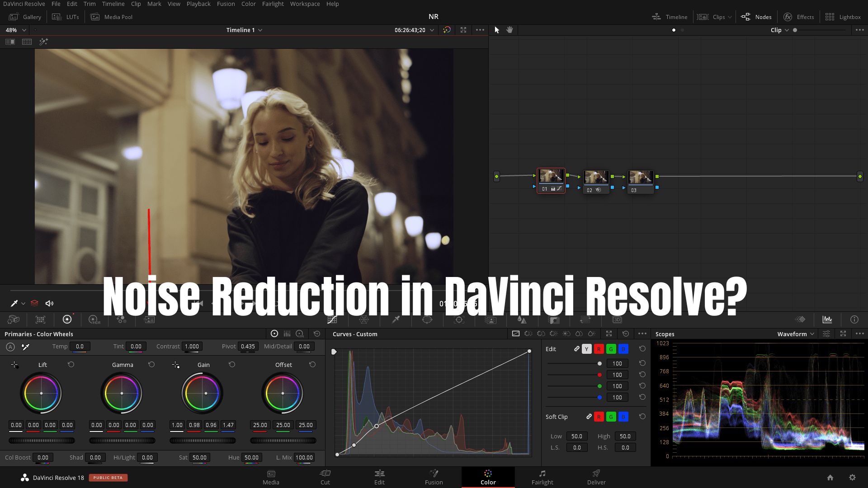This screenshot has height=488, width=868.
Task: Expand the Curves palette
Action: (x=609, y=333)
